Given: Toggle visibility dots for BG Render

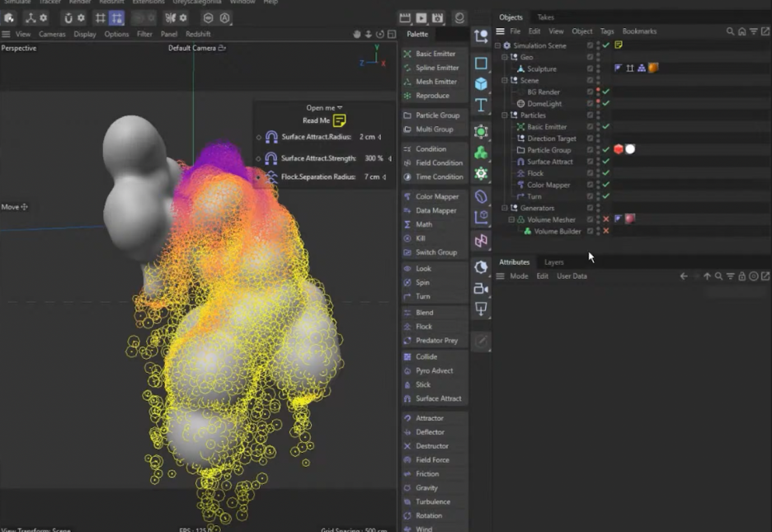Looking at the screenshot, I should [x=598, y=92].
